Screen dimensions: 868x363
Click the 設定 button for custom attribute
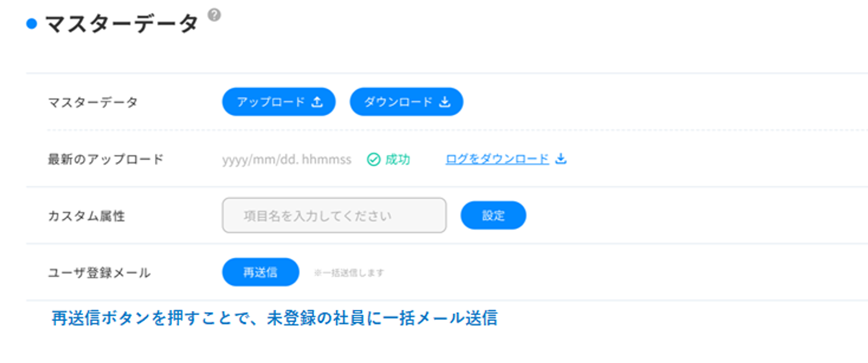click(493, 215)
